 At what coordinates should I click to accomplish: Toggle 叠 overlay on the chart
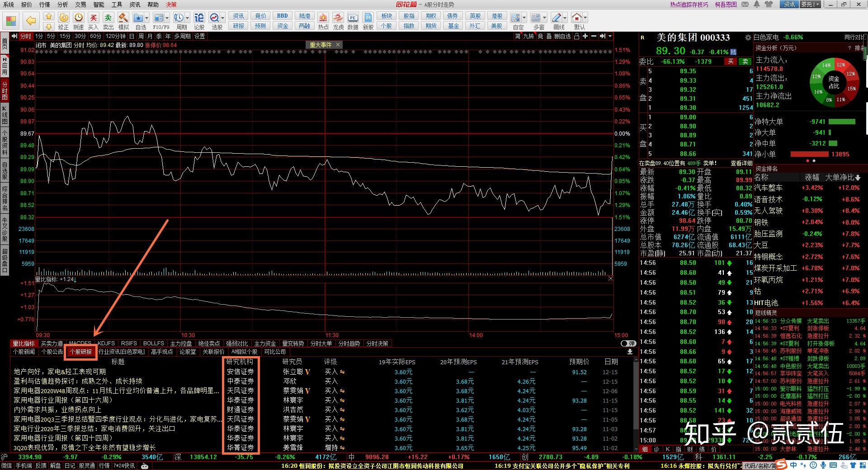tap(549, 36)
